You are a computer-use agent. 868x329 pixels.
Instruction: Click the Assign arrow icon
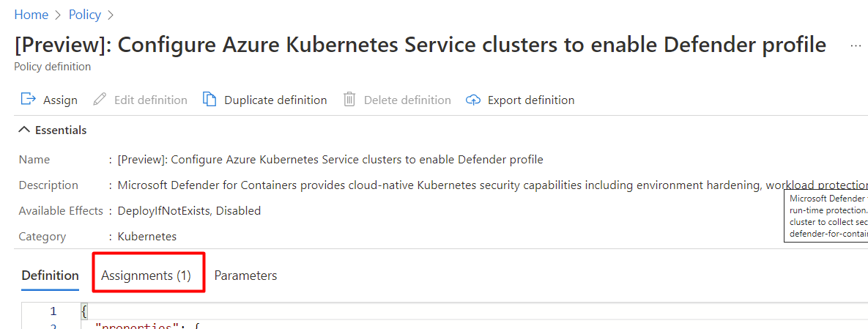click(x=29, y=100)
